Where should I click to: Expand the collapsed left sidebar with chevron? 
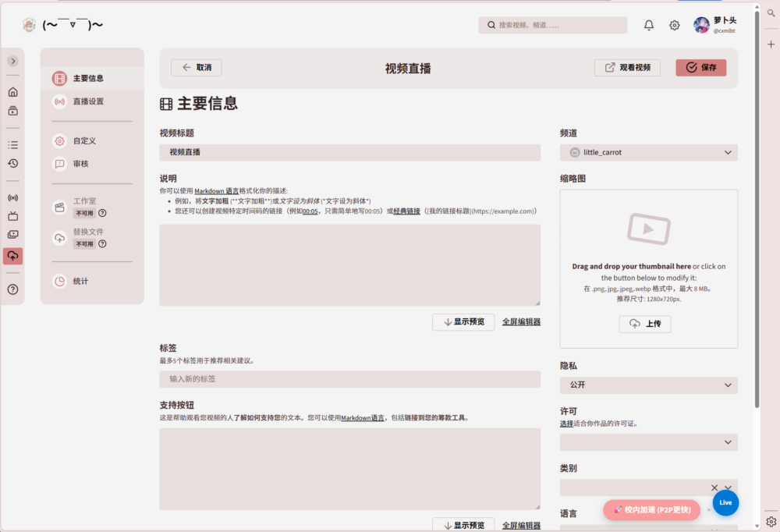point(12,61)
